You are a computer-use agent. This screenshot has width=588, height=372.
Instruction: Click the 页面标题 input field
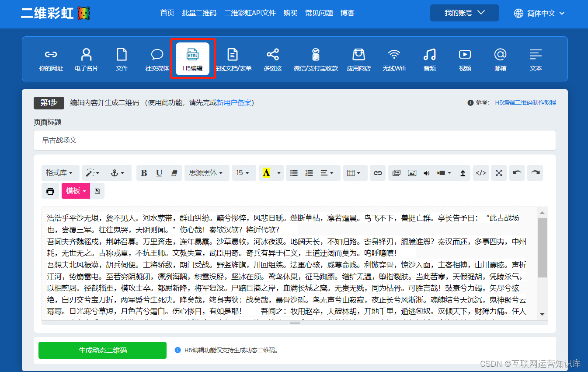click(295, 140)
